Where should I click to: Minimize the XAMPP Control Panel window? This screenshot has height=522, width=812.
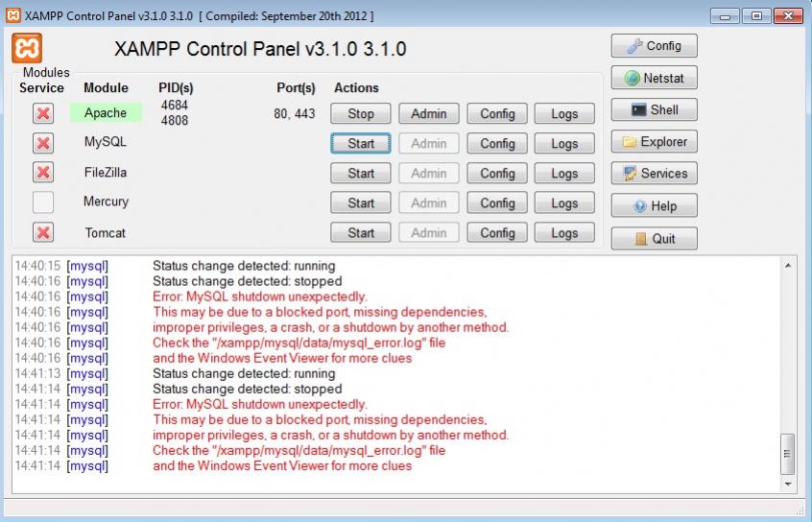(x=725, y=15)
